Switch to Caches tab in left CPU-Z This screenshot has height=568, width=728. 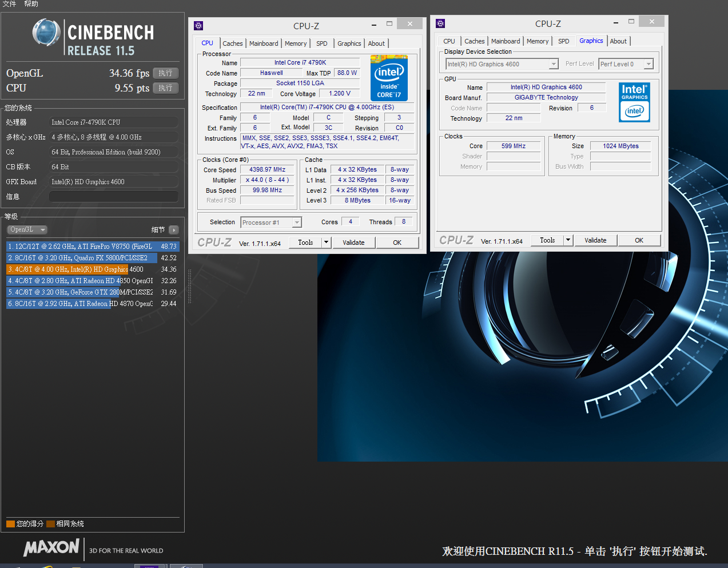pyautogui.click(x=233, y=43)
